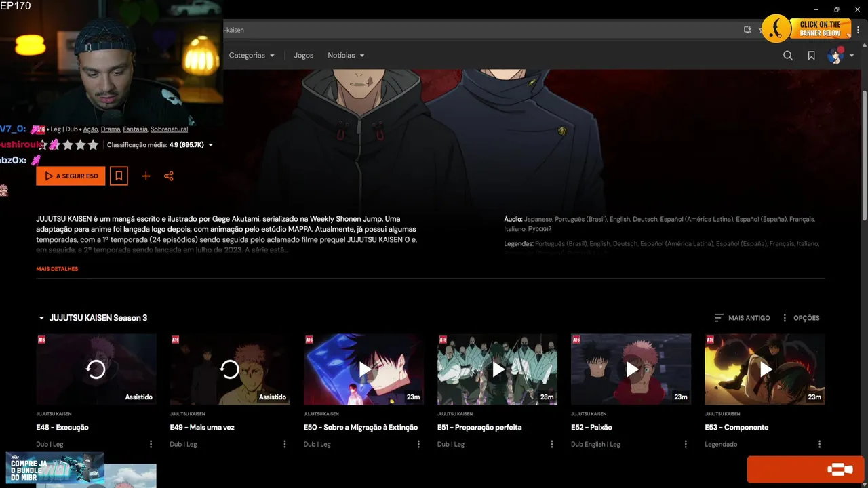Open the profile account dropdown arrow
Image resolution: width=868 pixels, height=488 pixels.
852,56
